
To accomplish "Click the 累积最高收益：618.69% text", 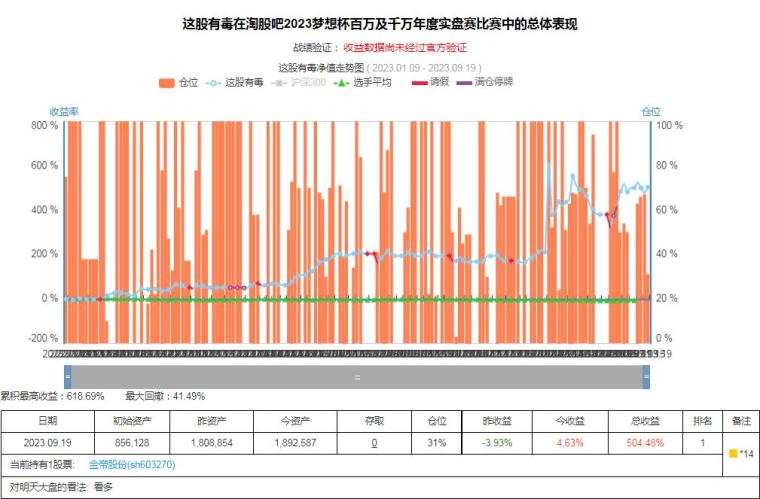I will point(52,396).
